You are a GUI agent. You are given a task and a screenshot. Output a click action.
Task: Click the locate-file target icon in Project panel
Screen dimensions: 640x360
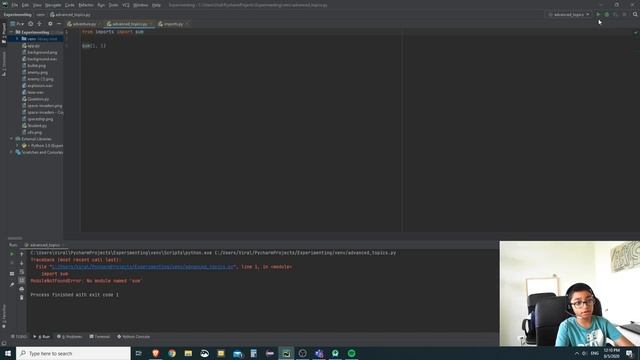point(31,24)
